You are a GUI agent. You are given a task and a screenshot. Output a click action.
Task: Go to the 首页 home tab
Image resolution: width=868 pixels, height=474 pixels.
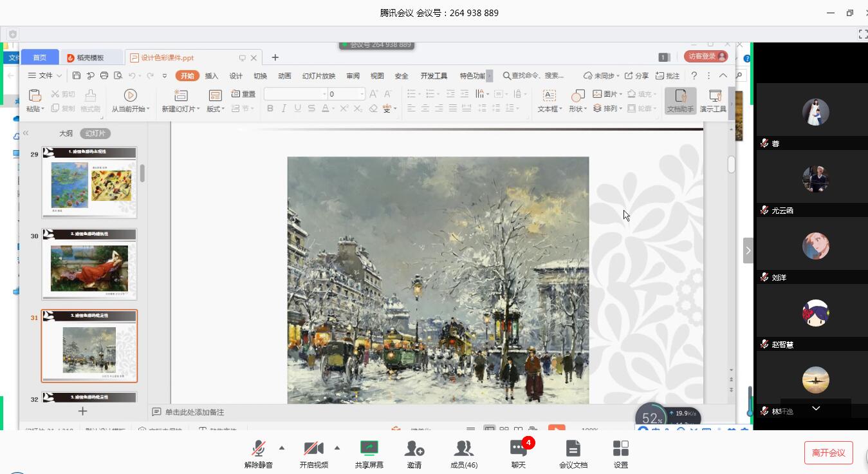pos(40,57)
